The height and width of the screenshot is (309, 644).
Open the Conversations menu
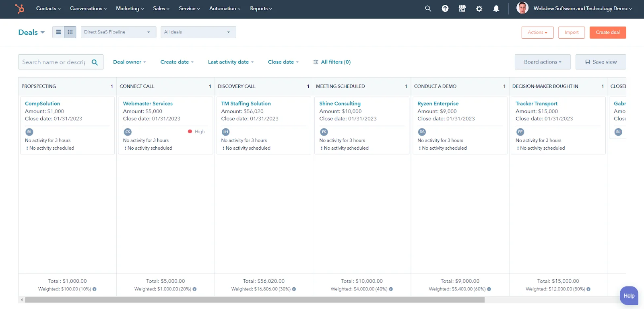(88, 8)
